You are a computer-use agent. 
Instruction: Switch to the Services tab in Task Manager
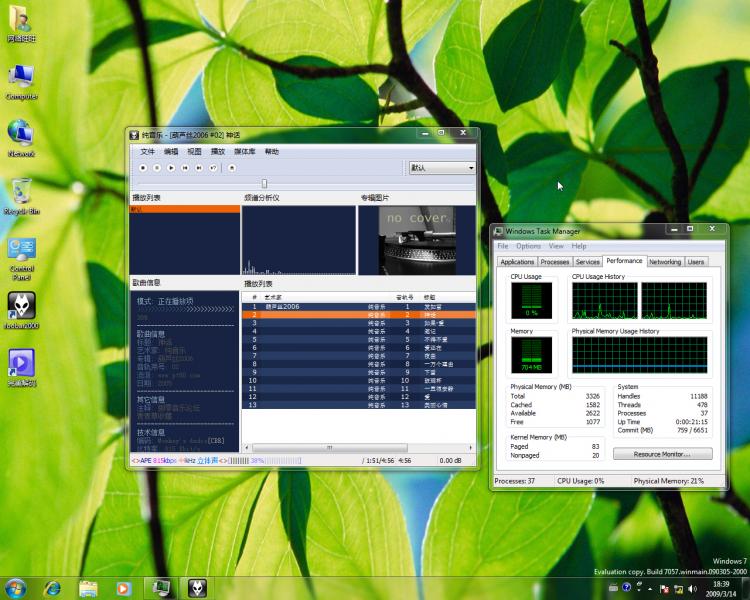pos(588,262)
